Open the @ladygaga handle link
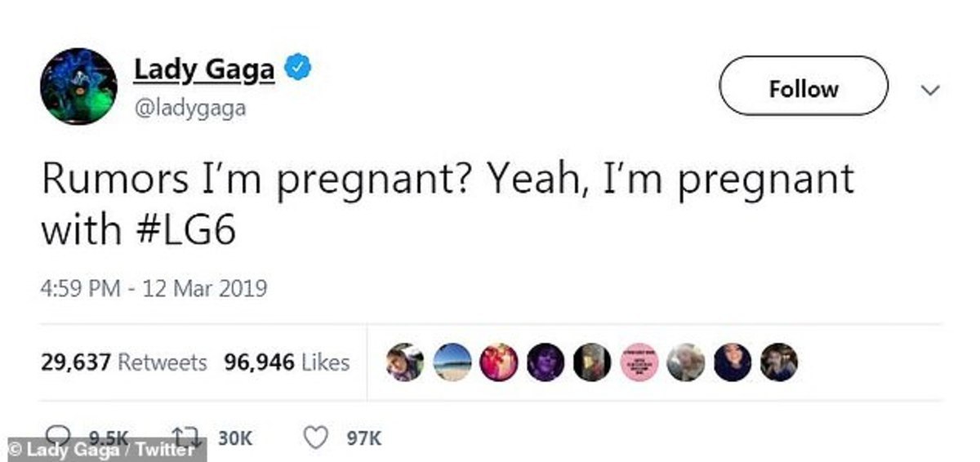The image size is (980, 462). pyautogui.click(x=189, y=108)
